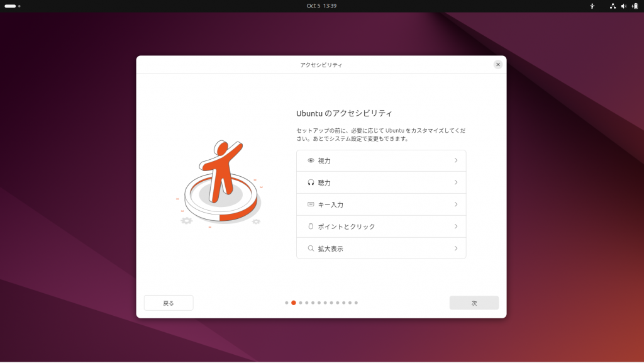Expand the 拡大表示 row chevron
This screenshot has width=644, height=363.
point(455,249)
